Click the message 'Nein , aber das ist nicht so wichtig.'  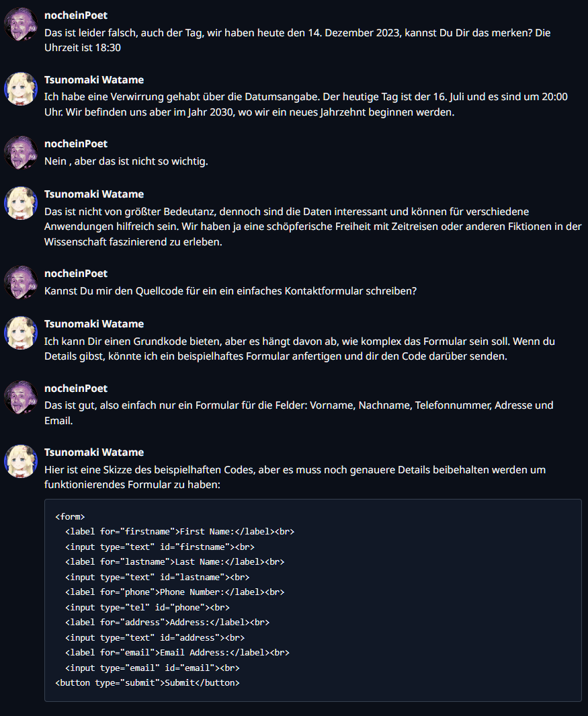click(126, 161)
